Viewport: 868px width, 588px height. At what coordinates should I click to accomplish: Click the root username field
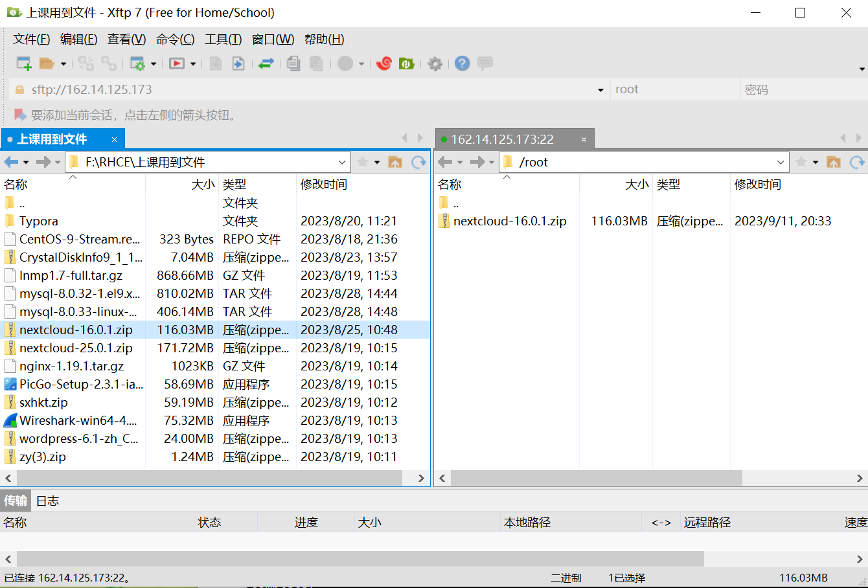(675, 89)
